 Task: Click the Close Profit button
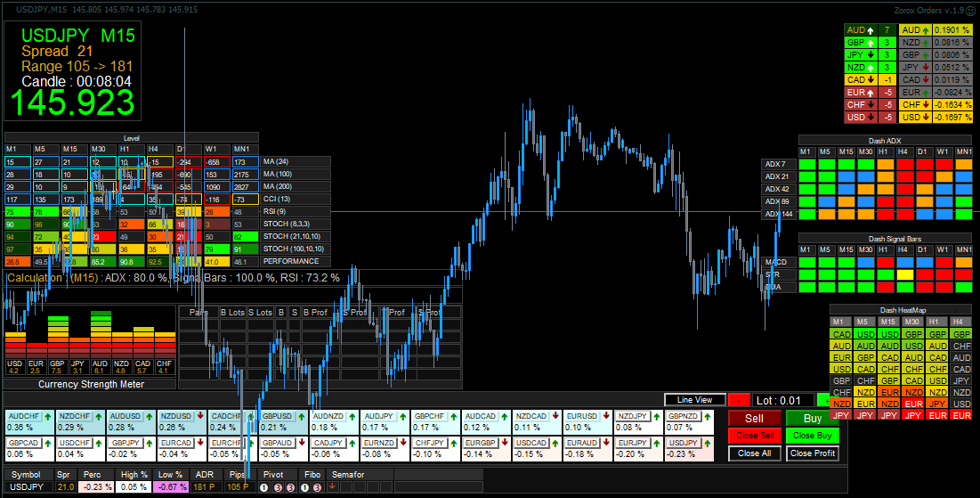(x=813, y=453)
